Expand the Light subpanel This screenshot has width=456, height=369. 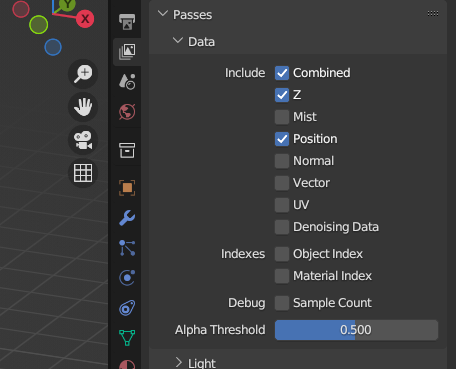point(179,362)
